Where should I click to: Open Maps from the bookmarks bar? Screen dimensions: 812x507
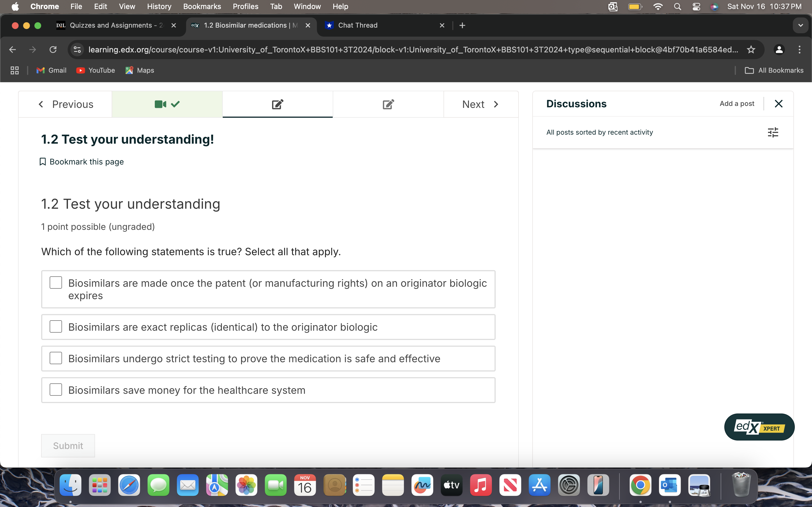click(140, 70)
